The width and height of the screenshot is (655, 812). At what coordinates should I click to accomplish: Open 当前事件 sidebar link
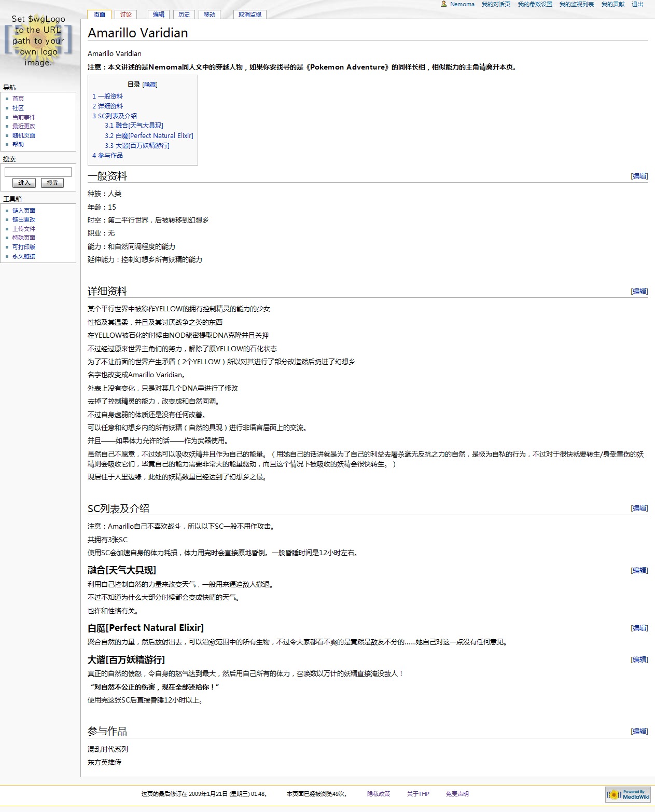[x=24, y=117]
